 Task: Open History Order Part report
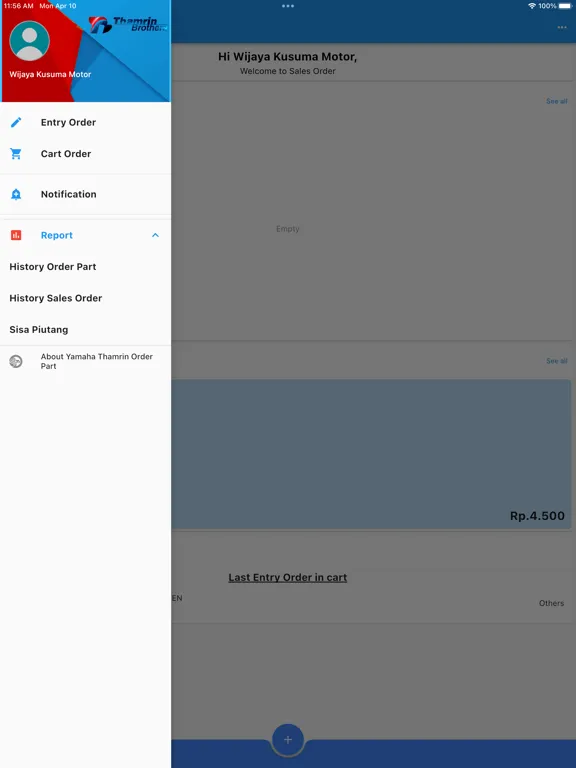[x=86, y=267]
